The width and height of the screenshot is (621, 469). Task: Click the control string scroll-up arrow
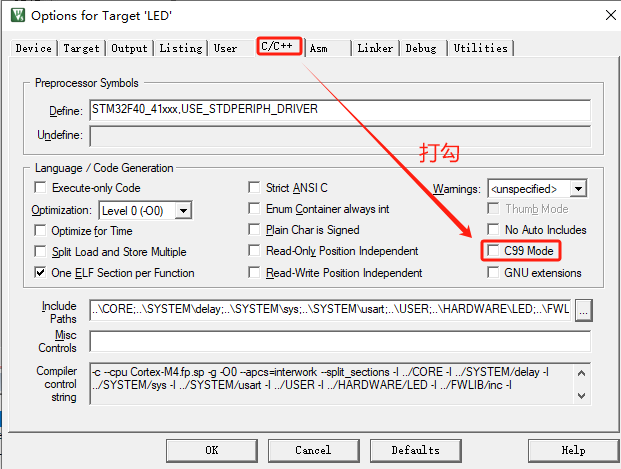tap(581, 373)
